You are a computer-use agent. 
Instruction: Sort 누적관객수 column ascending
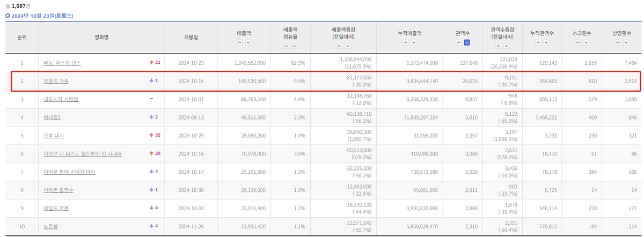tap(538, 42)
